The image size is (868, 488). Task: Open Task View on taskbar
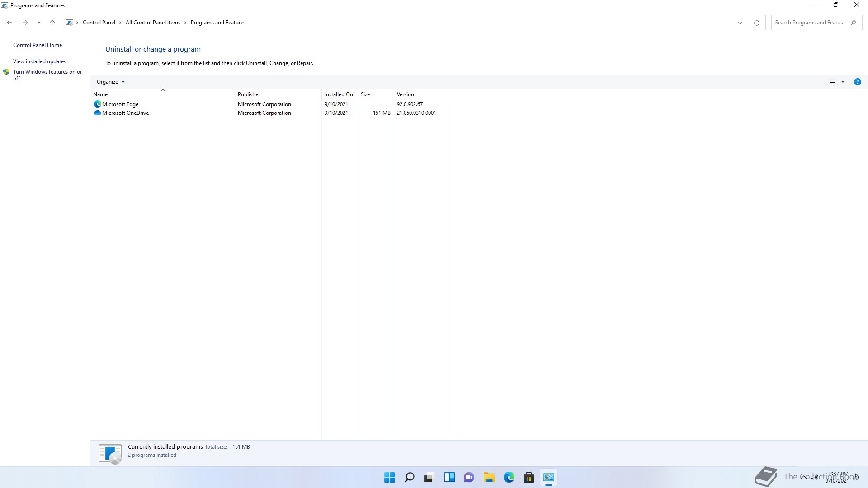pyautogui.click(x=429, y=477)
